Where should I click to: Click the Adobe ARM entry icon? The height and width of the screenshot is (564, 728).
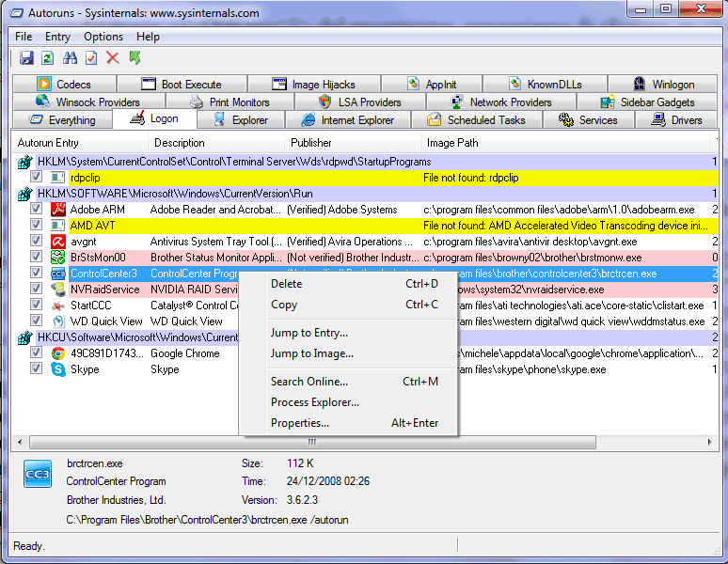pyautogui.click(x=58, y=210)
